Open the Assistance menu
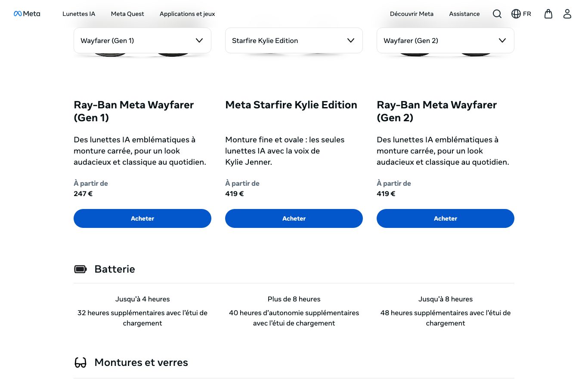This screenshot has width=588, height=387. pos(464,14)
